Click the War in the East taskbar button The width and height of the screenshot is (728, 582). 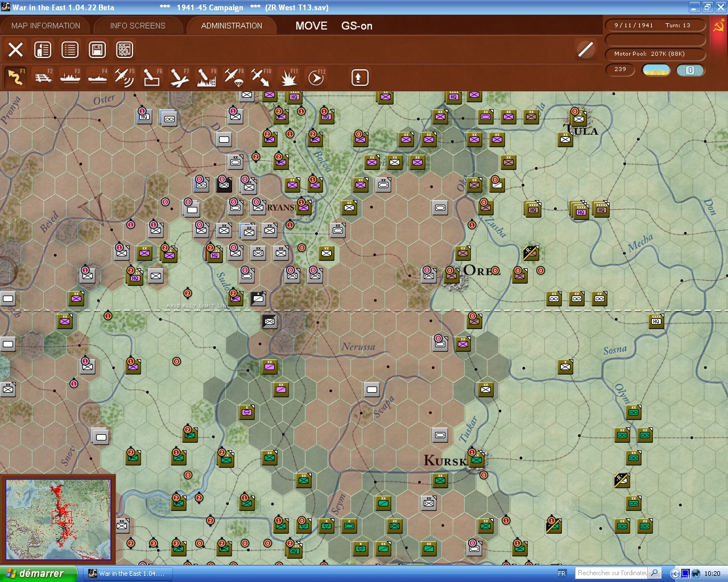tap(127, 573)
